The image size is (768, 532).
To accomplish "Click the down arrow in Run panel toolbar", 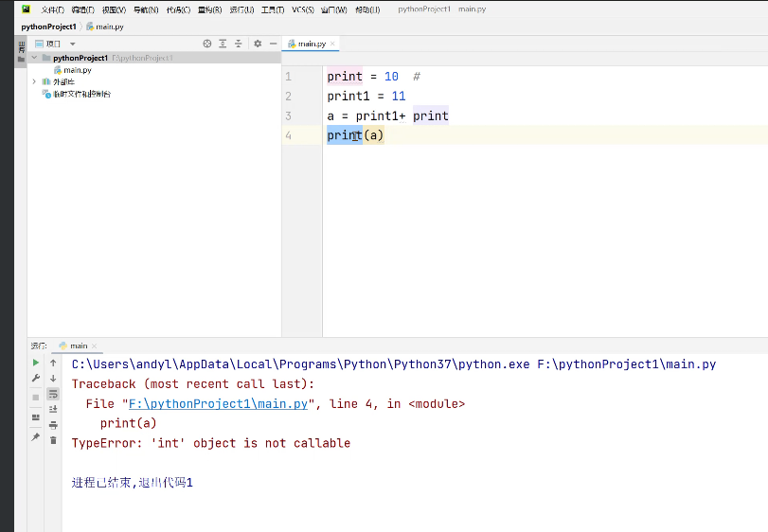I will tap(53, 379).
